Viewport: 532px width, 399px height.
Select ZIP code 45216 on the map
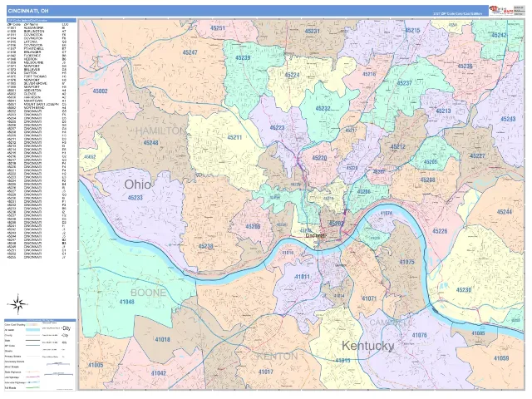369,74
